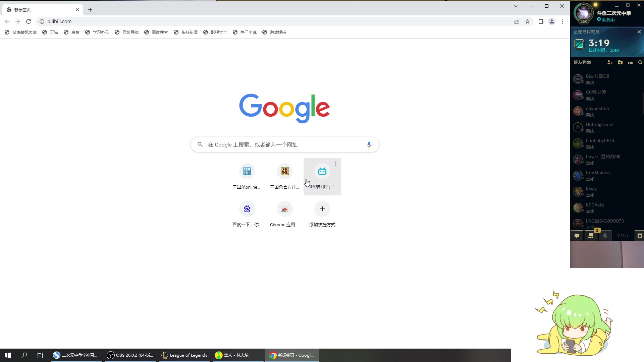The height and width of the screenshot is (362, 644).
Task: Select friend dayueshen
Action: tap(606, 111)
